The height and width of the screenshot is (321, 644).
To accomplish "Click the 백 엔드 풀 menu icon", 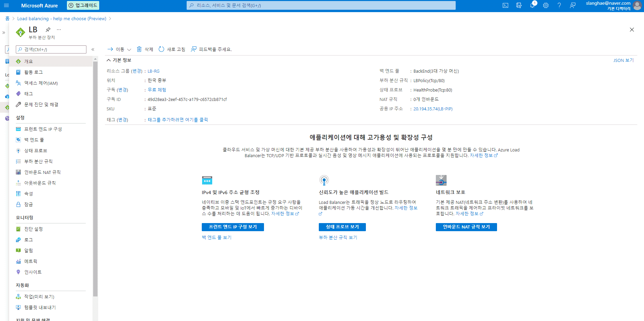I will [x=18, y=140].
